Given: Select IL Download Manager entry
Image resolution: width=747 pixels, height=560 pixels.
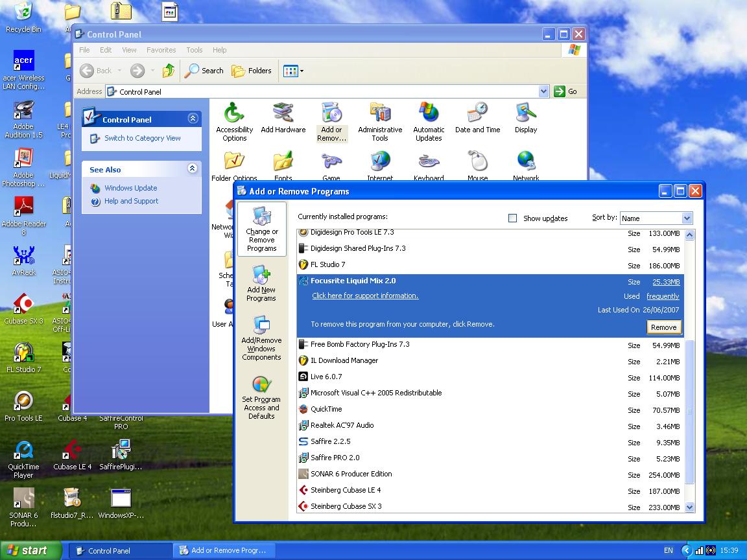Looking at the screenshot, I should pos(490,360).
